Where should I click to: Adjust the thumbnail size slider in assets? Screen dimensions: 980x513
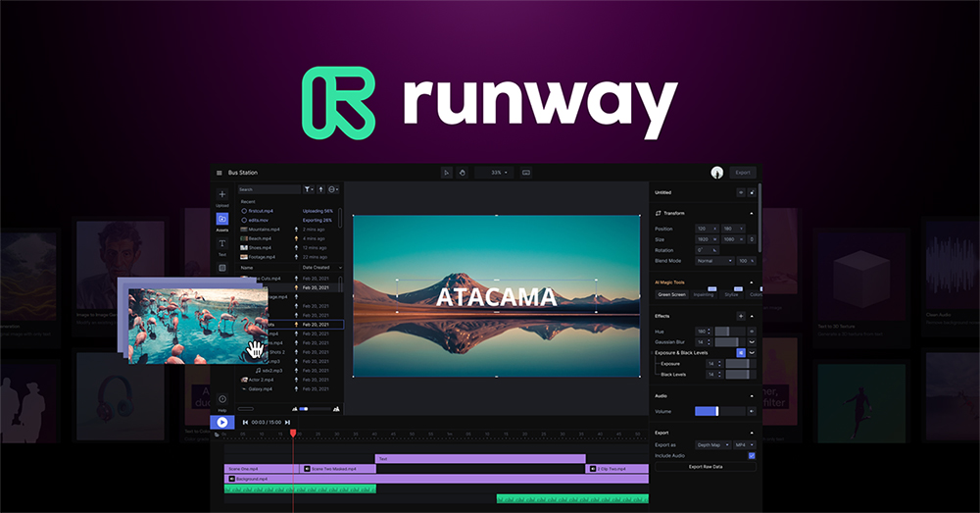[x=317, y=409]
